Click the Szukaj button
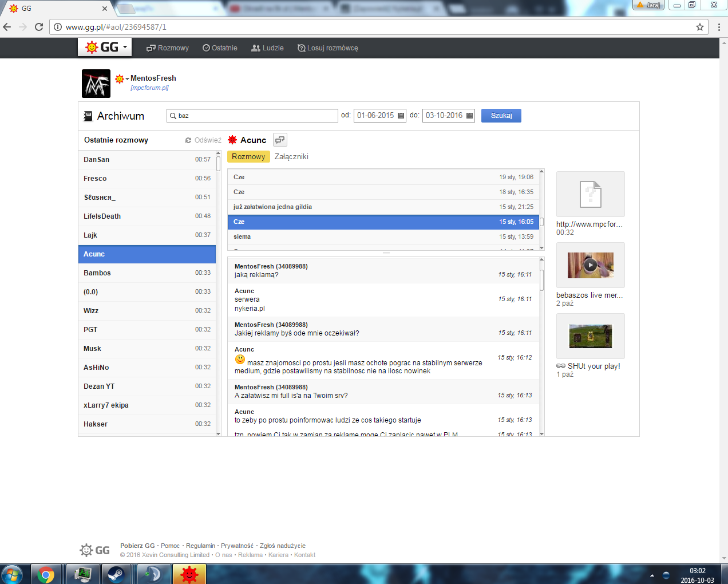The width and height of the screenshot is (728, 584). (501, 116)
